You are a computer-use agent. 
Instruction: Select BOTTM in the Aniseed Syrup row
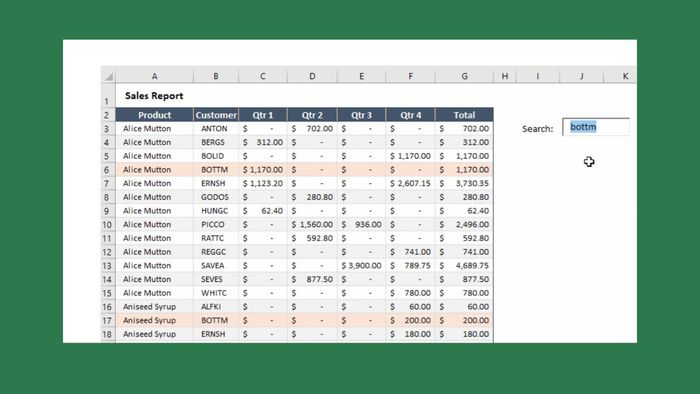coord(216,320)
